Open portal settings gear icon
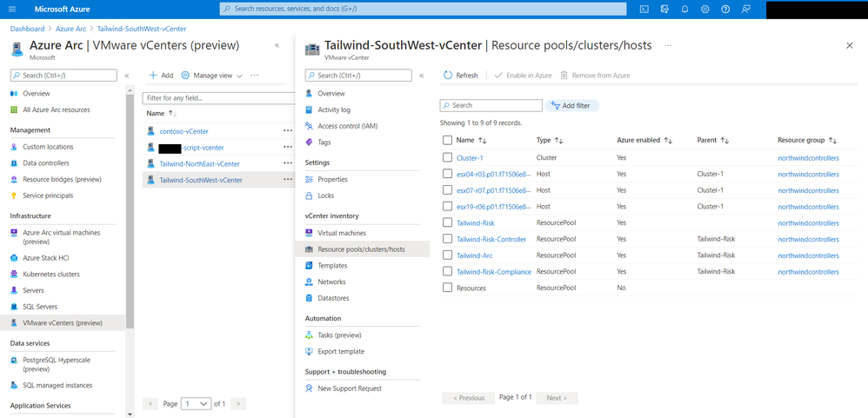 704,10
